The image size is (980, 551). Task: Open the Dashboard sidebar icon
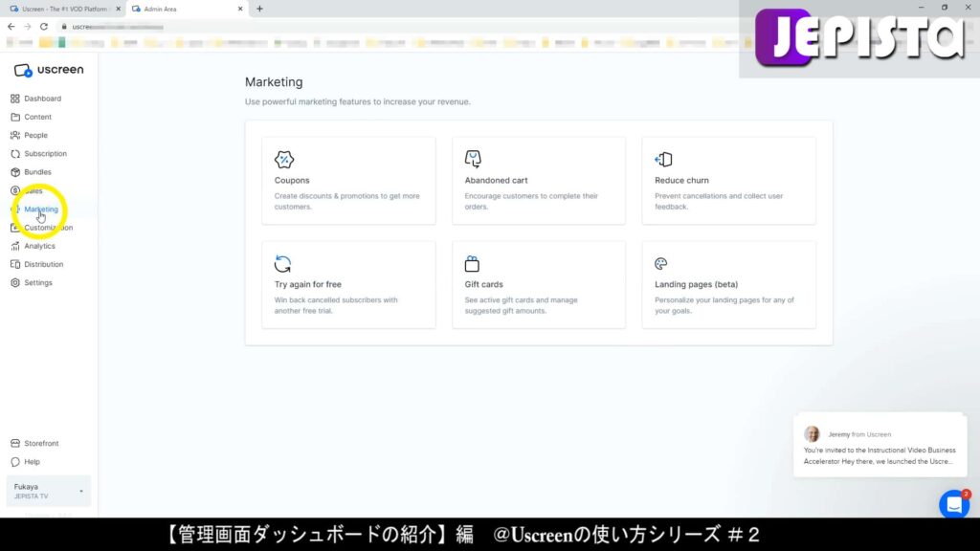pos(15,99)
